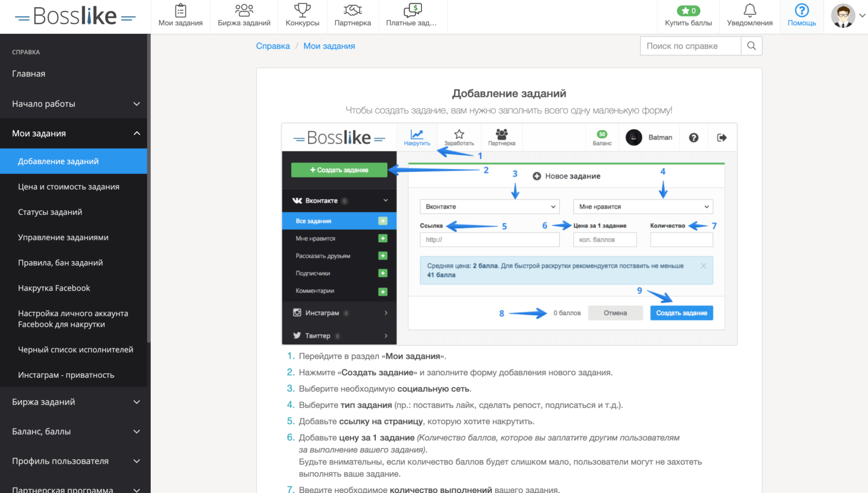Open the Биржа заданий top navigation icon
The height and width of the screenshot is (493, 868).
[244, 10]
